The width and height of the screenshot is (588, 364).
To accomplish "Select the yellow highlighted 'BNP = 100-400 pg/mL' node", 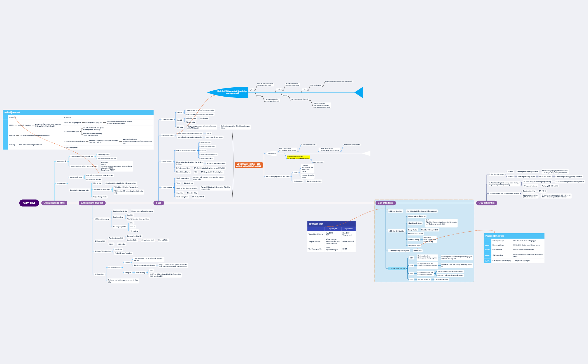I will 298,158.
